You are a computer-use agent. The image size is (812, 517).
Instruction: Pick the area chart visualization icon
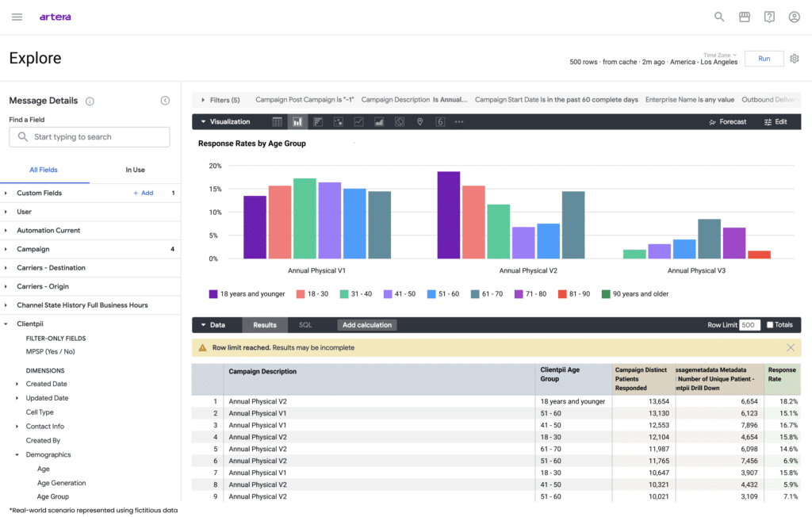(x=379, y=122)
